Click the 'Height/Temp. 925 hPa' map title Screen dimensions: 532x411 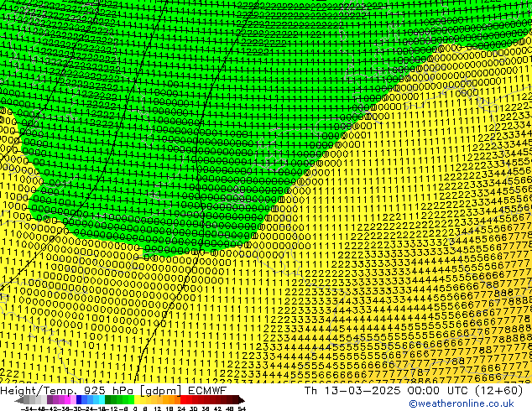tap(68, 391)
